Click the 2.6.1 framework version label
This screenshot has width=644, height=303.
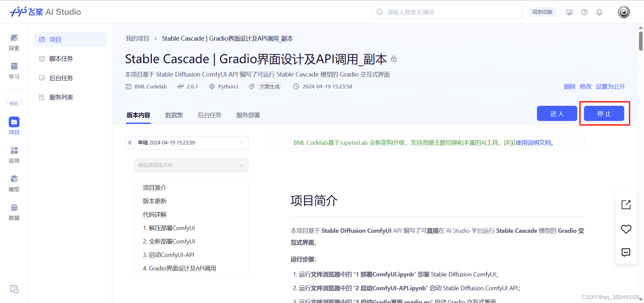[x=192, y=87]
